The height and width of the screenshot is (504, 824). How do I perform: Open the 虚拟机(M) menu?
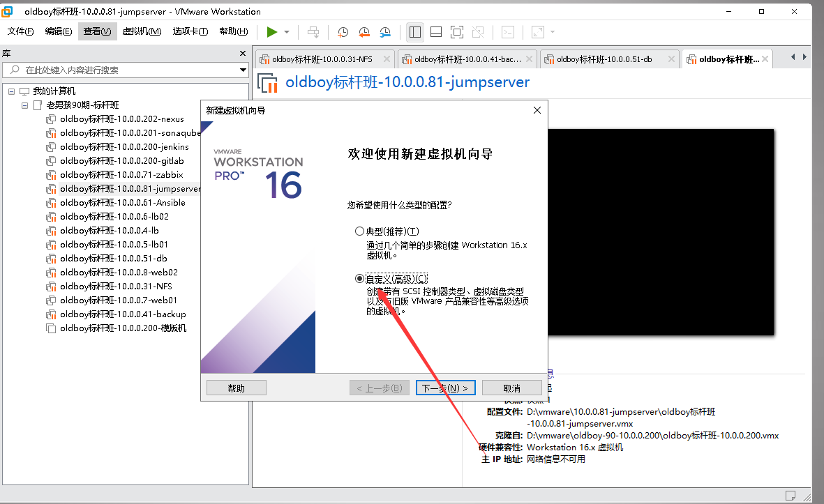click(142, 31)
